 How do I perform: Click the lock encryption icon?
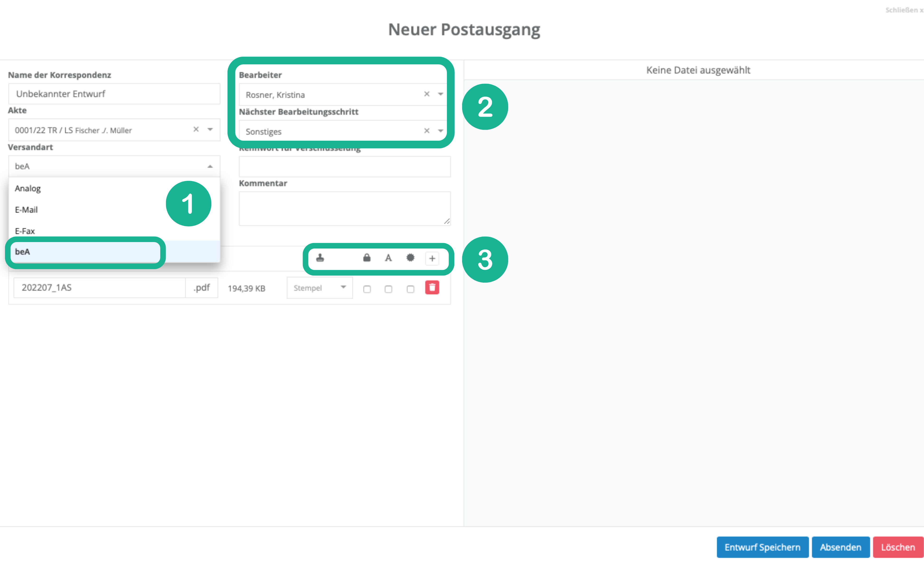[x=367, y=258]
